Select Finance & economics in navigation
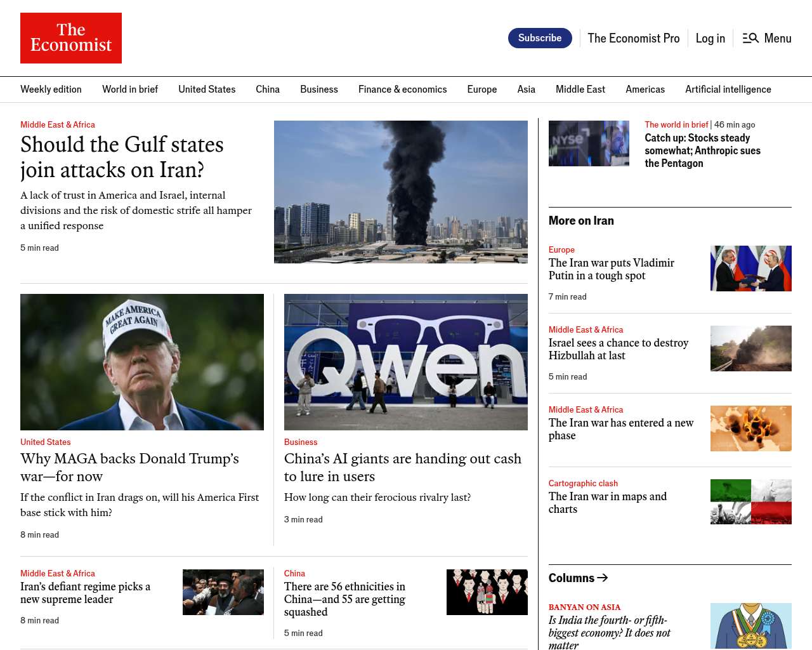The width and height of the screenshot is (812, 650). (x=402, y=90)
